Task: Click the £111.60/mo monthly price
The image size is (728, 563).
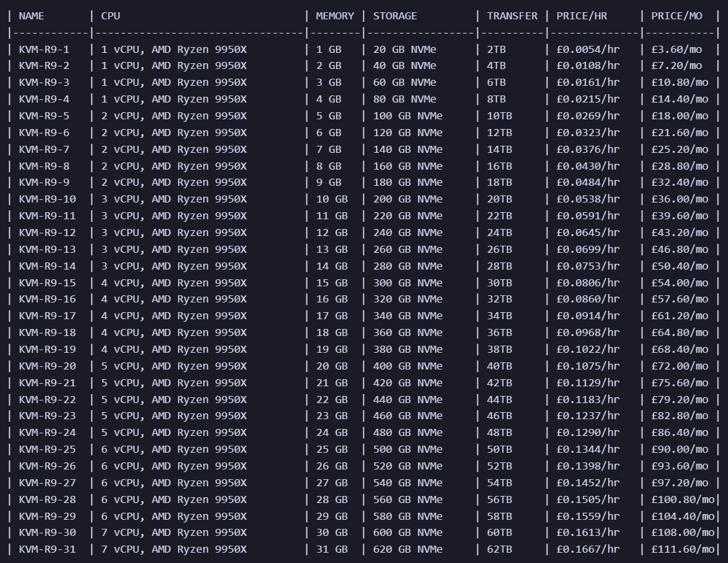Action: [x=683, y=549]
